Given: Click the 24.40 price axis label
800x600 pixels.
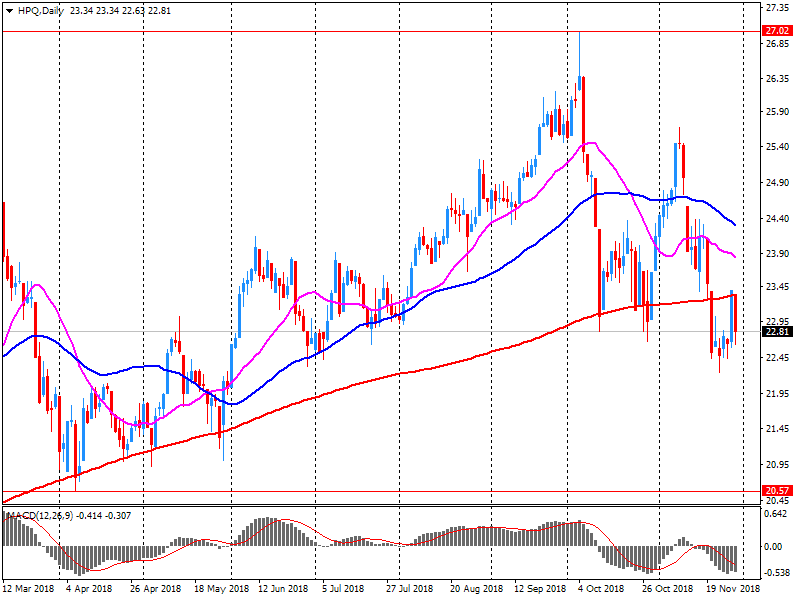Looking at the screenshot, I should 777,218.
